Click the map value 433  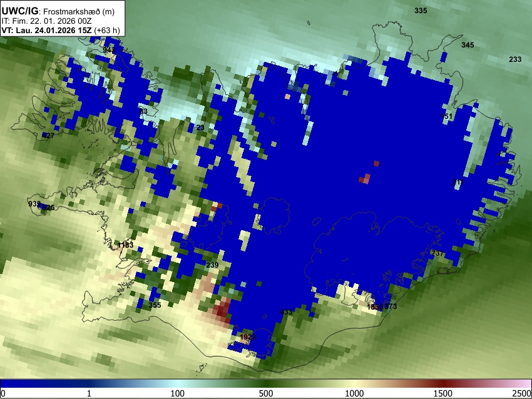[287, 312]
